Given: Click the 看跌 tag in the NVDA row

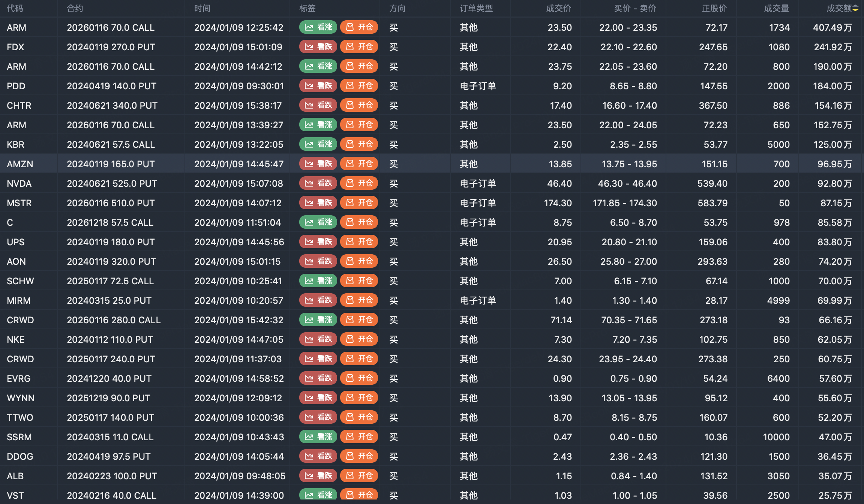Looking at the screenshot, I should pos(318,183).
